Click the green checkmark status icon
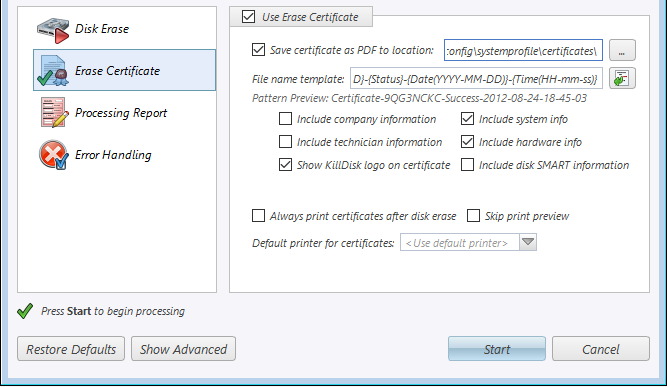The height and width of the screenshot is (387, 667). pyautogui.click(x=25, y=311)
